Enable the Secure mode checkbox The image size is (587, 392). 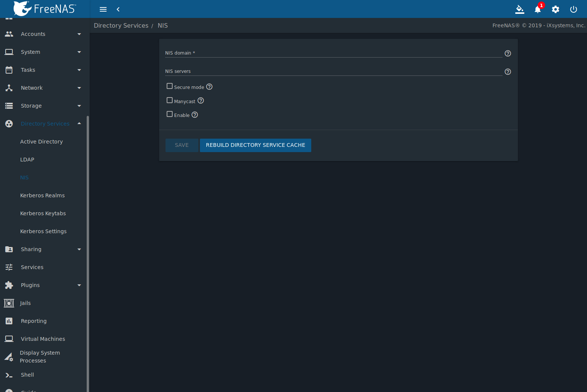[x=170, y=86]
